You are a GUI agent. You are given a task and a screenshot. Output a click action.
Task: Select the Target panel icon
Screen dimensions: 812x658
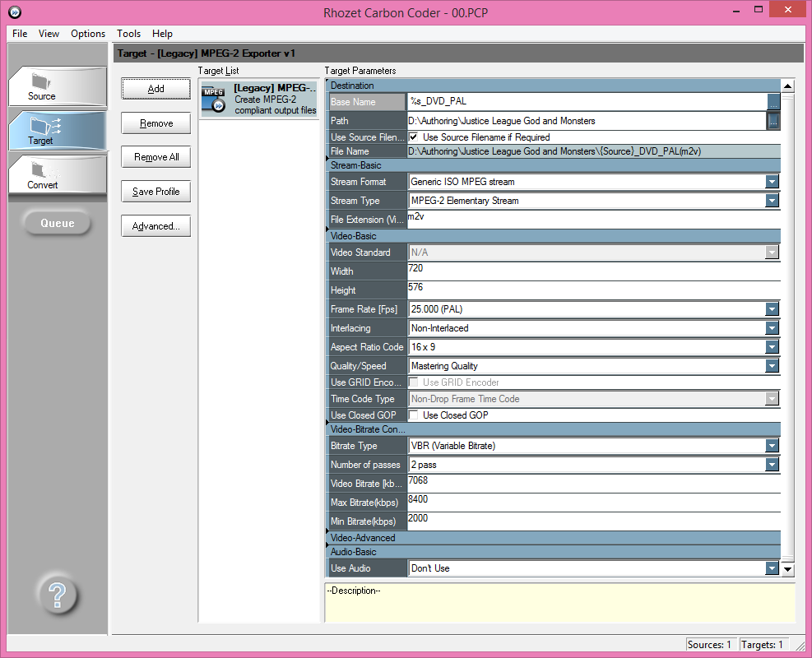click(x=41, y=126)
